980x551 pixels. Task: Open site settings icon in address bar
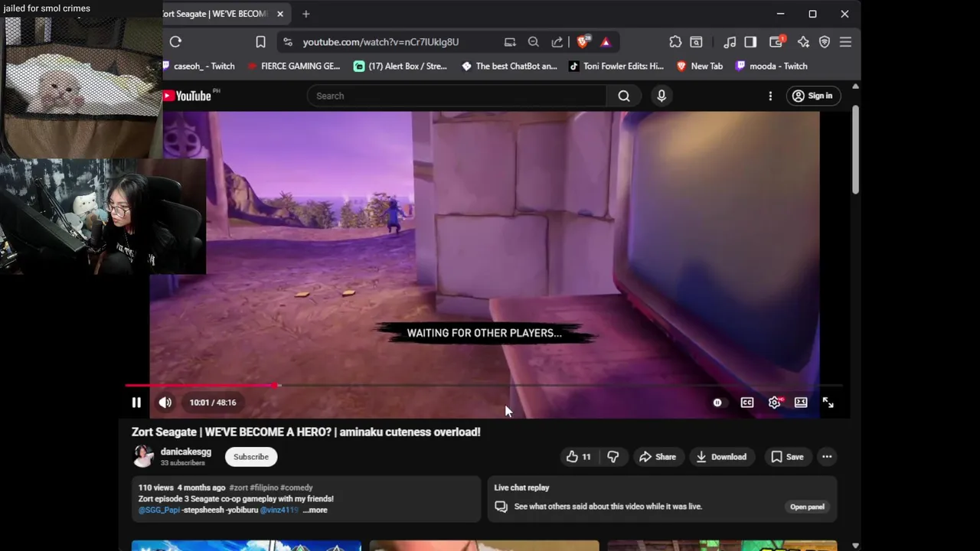pyautogui.click(x=287, y=42)
